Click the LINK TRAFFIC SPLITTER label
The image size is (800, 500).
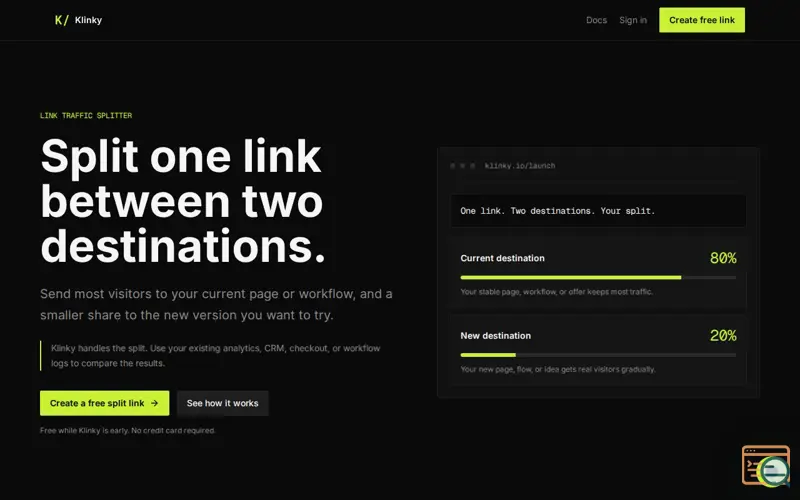pos(86,116)
